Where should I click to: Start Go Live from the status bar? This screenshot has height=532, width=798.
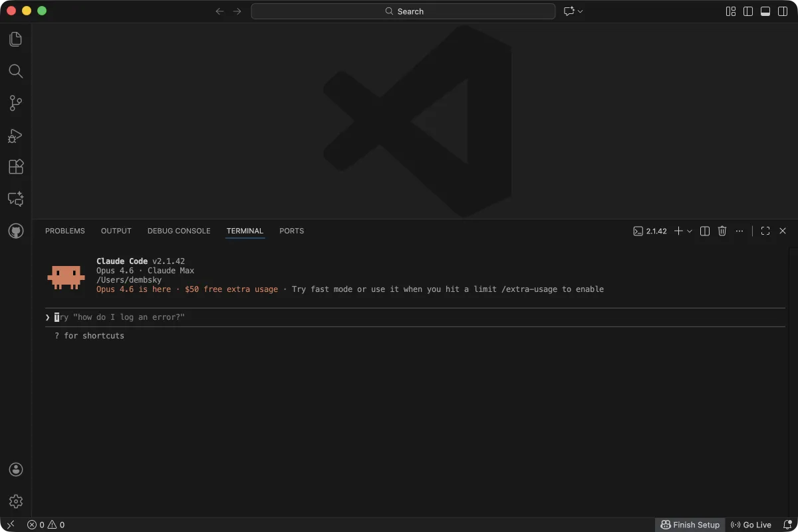coord(751,525)
